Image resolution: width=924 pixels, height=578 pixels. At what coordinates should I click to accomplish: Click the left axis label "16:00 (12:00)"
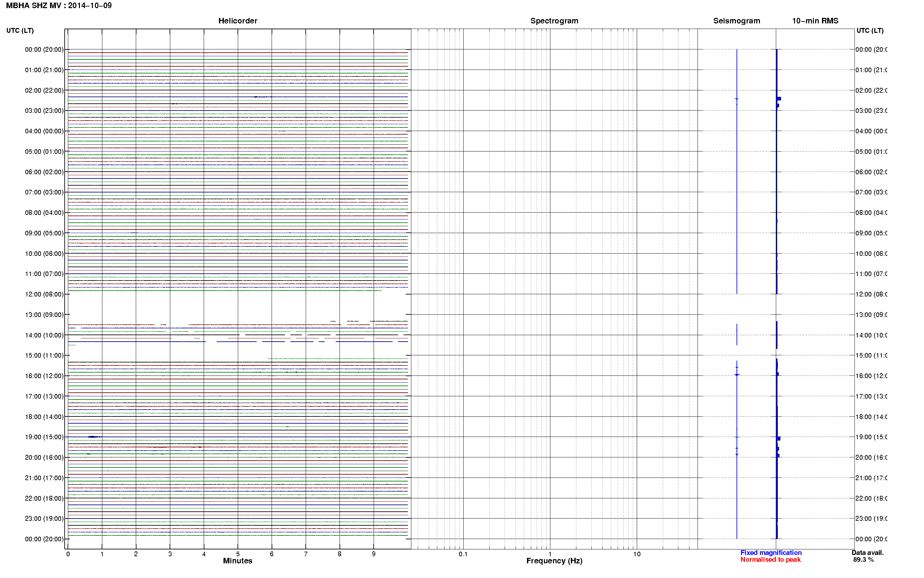tap(44, 376)
